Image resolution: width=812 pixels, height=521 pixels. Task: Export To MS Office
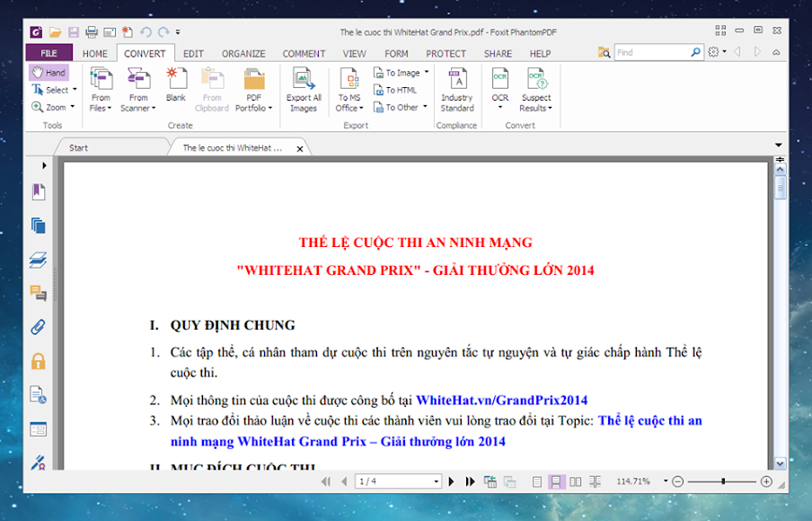tap(349, 89)
